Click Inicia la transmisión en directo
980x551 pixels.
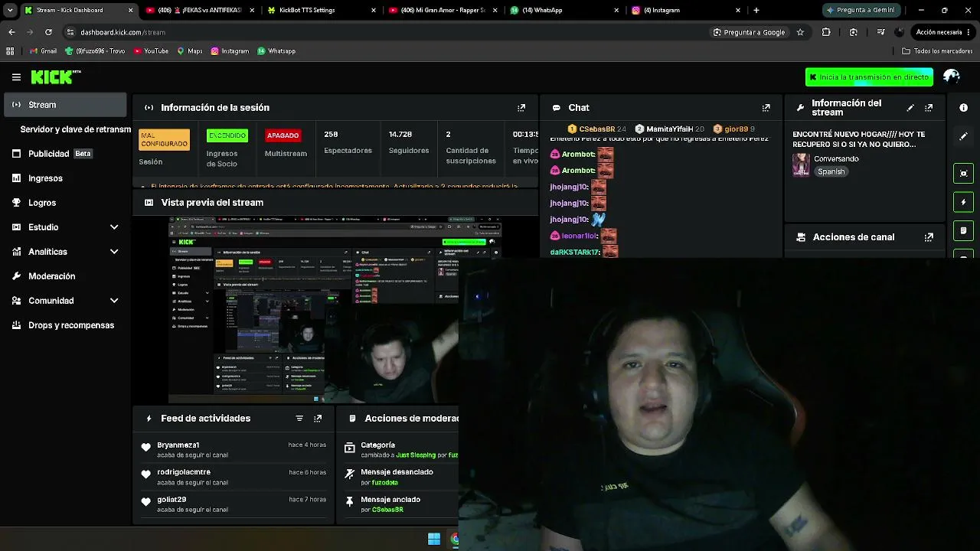point(869,77)
